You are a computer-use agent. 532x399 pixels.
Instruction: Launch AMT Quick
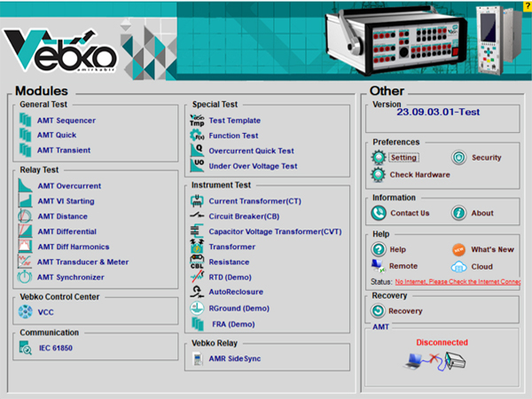(57, 135)
